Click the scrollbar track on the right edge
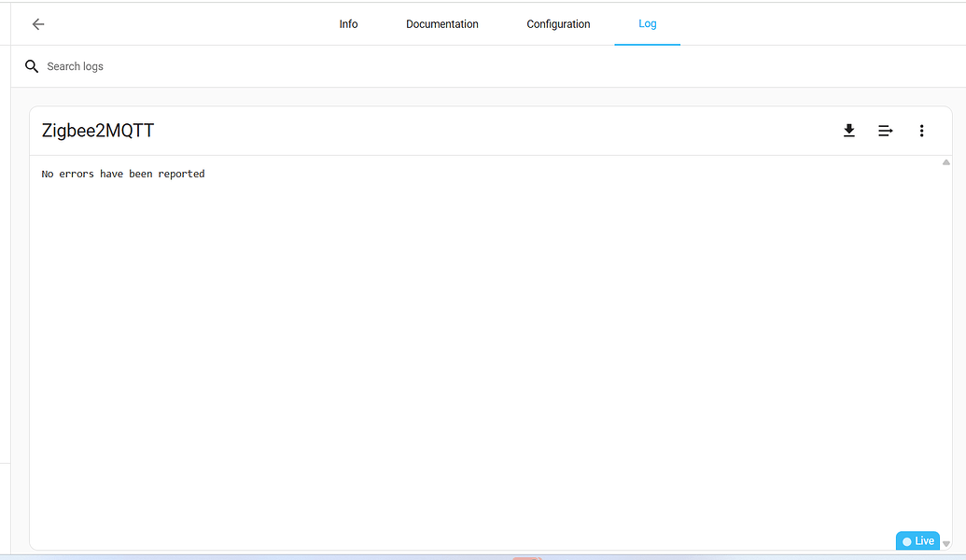The image size is (966, 560). coord(945,355)
